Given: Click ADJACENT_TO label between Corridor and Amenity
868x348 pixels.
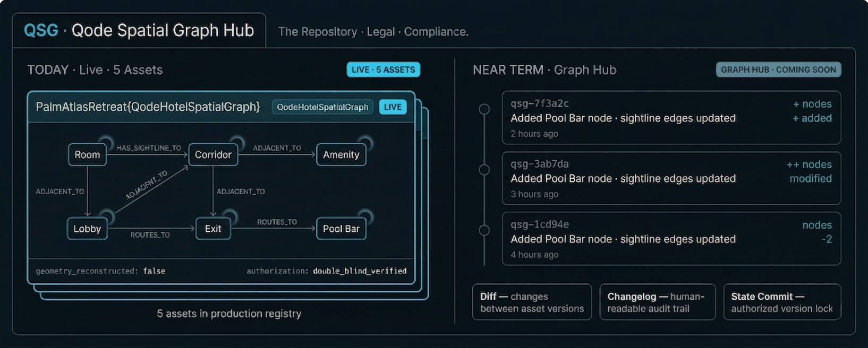Looking at the screenshot, I should pyautogui.click(x=277, y=148).
